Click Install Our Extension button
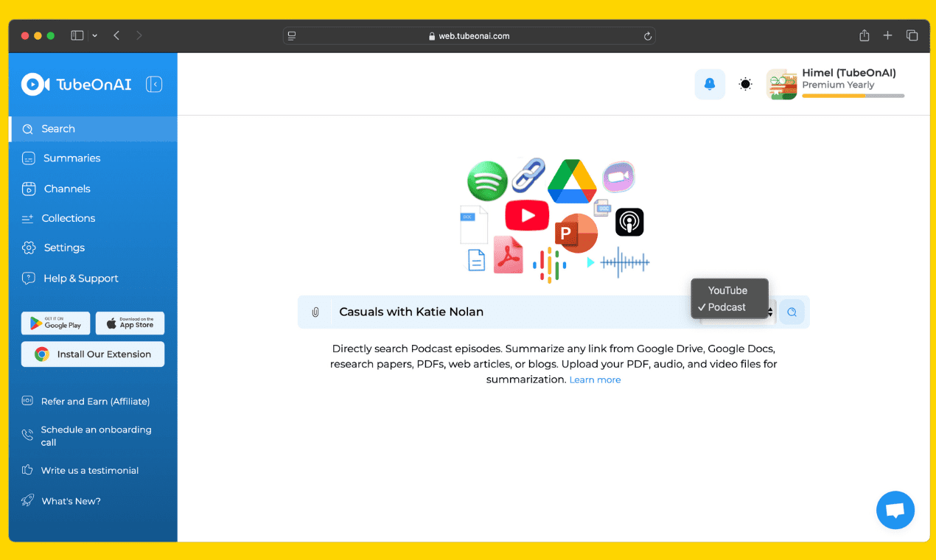 [x=93, y=354]
